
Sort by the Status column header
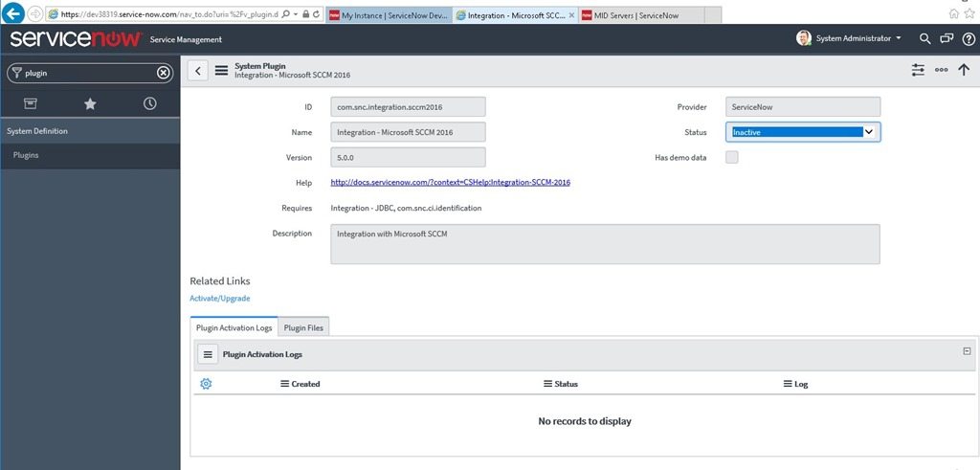tap(567, 385)
